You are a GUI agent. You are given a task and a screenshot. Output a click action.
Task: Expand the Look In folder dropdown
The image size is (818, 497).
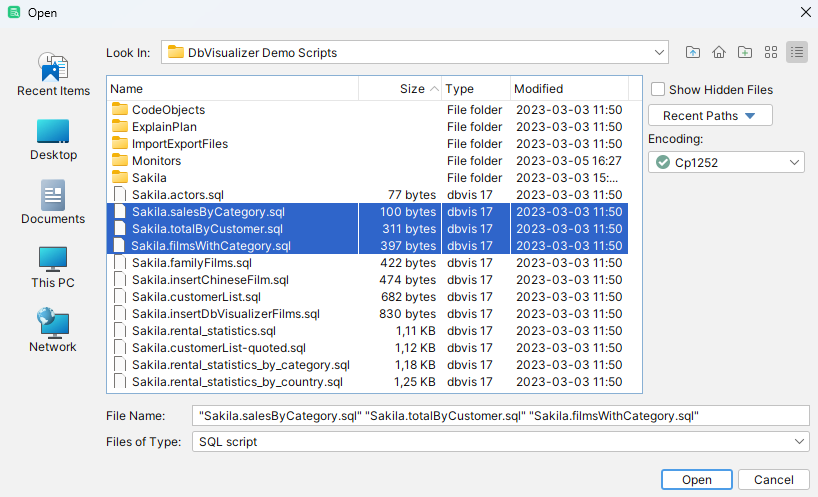coord(658,52)
